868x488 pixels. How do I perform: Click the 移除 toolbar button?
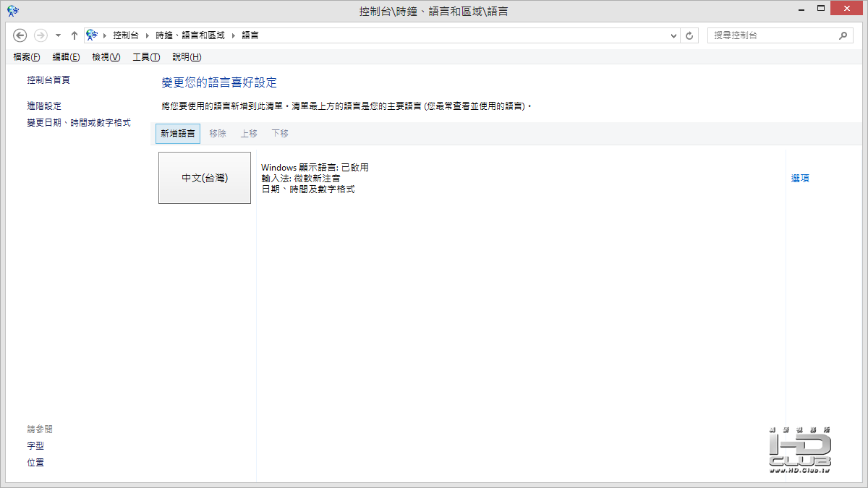tap(218, 134)
